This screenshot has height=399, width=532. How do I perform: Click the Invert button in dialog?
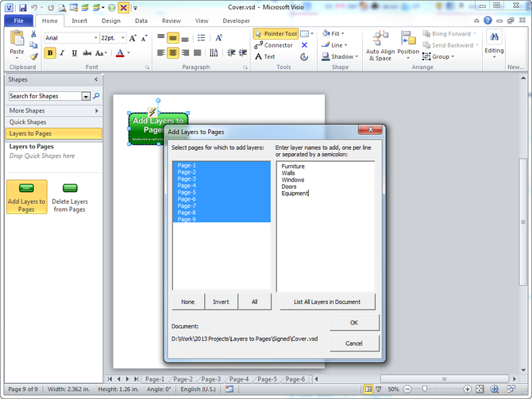[222, 301]
